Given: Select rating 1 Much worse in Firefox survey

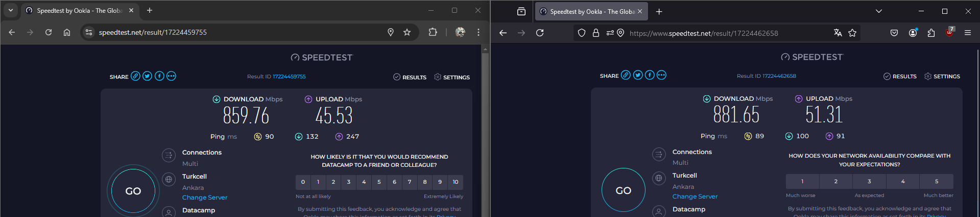Looking at the screenshot, I should point(802,181).
